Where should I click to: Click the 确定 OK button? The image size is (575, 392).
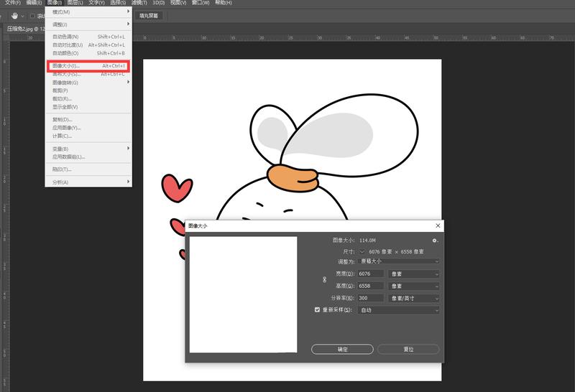[342, 350]
